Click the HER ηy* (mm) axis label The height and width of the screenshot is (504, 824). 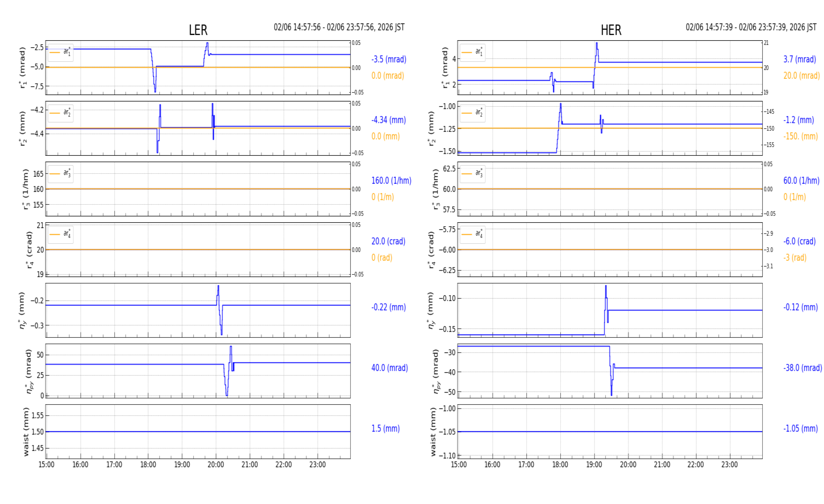(431, 310)
